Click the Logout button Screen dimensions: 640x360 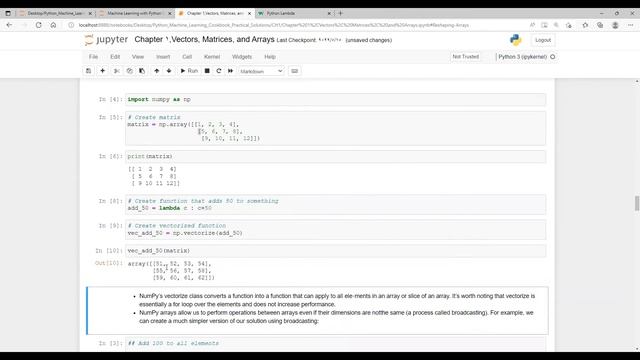click(543, 40)
